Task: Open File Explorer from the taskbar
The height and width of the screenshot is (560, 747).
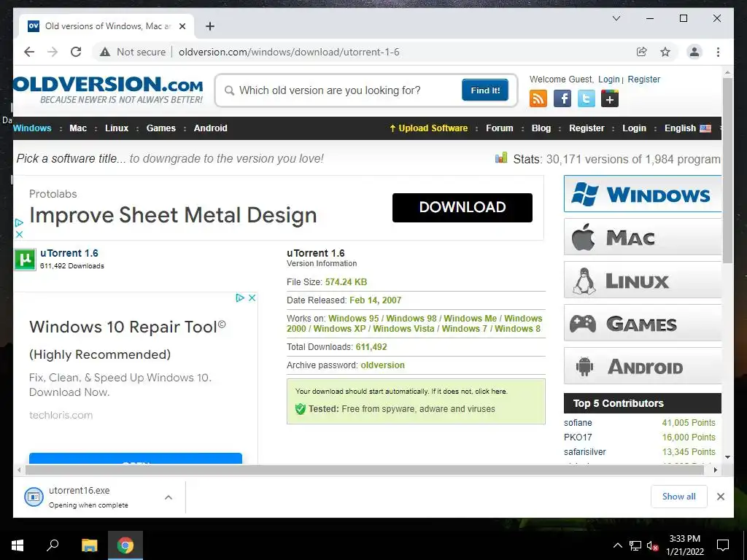Action: tap(90, 545)
